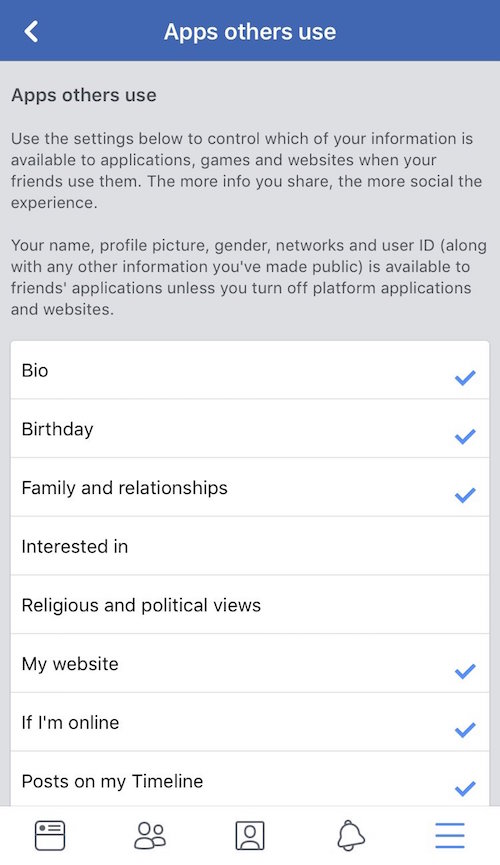Screen dimensions: 500x865
Task: Tap the Birthday row label
Action: tap(57, 429)
